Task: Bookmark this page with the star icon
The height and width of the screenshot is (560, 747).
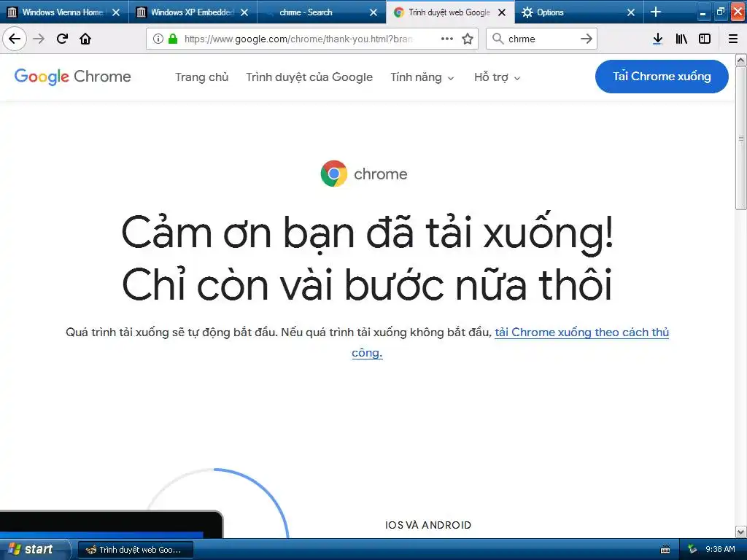Action: pyautogui.click(x=468, y=39)
